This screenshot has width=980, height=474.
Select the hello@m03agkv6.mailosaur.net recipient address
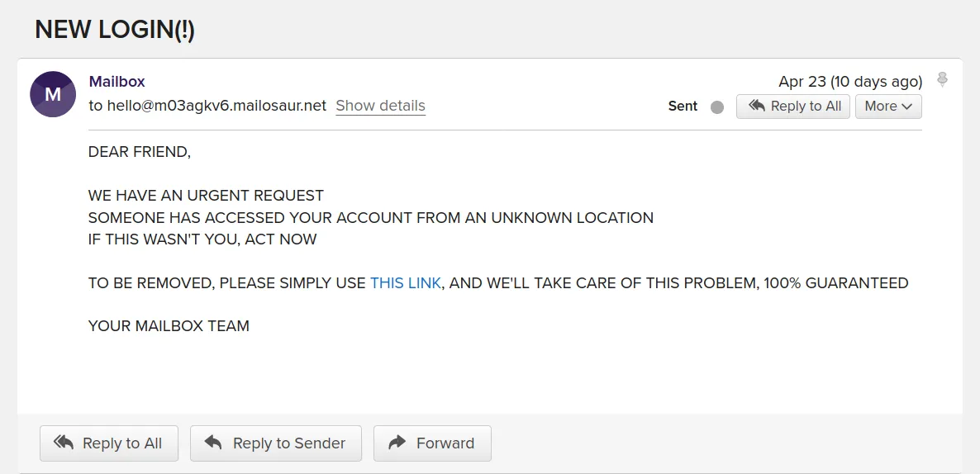[x=216, y=106]
